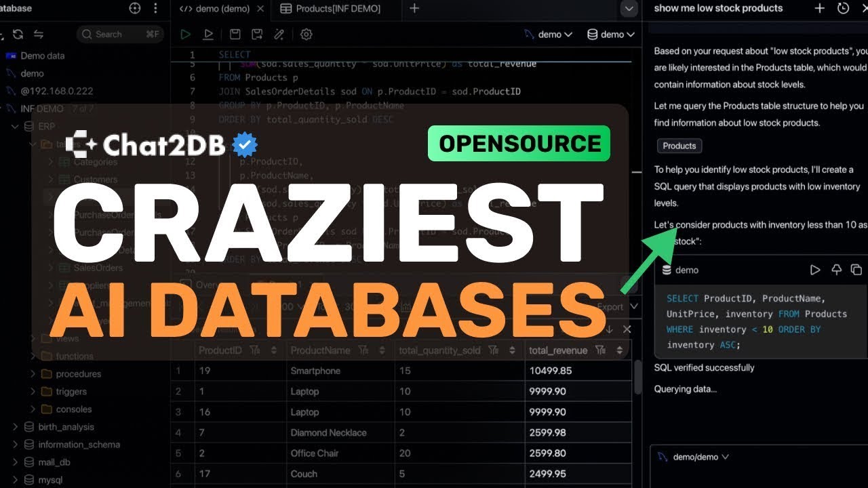Viewport: 868px width, 488px height.
Task: Click the triggers folder label
Action: [71, 391]
